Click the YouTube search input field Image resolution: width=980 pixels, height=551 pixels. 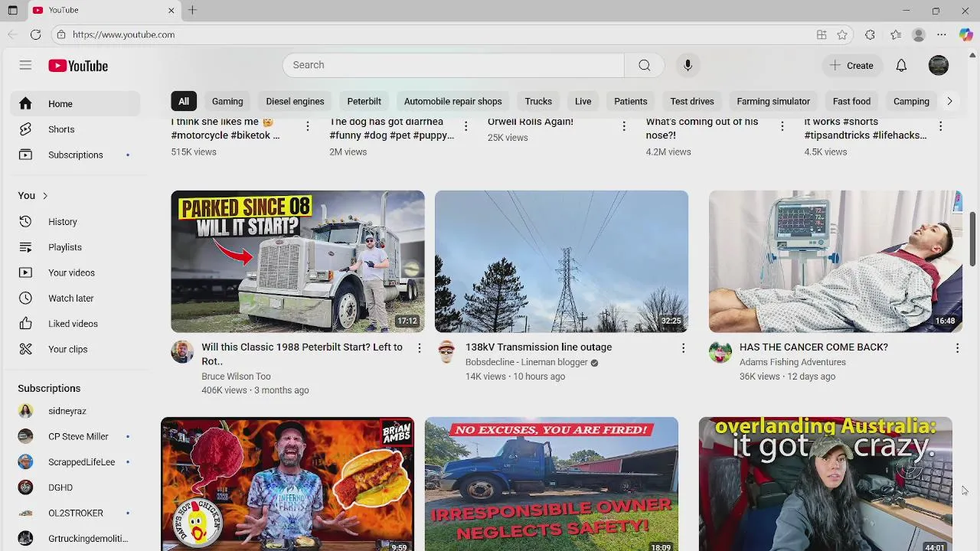[x=453, y=65]
